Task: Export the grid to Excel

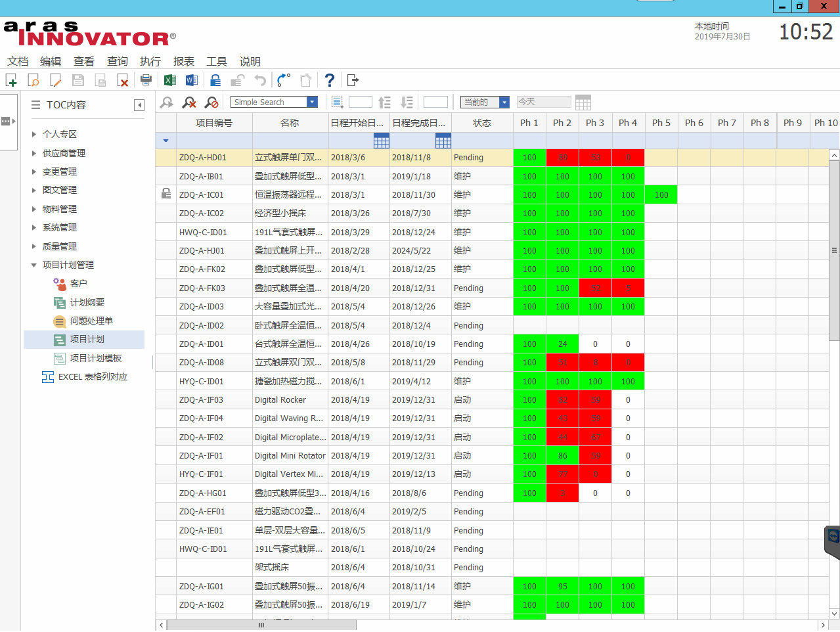Action: (x=169, y=80)
